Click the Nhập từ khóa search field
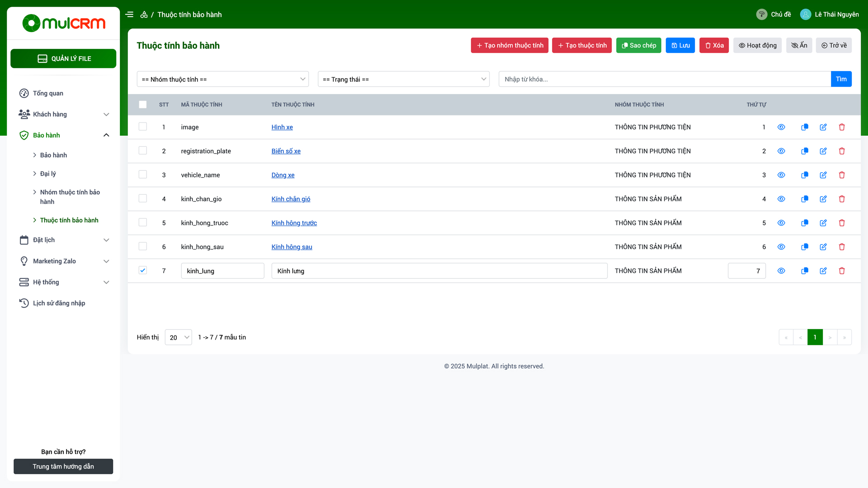868x488 pixels. click(665, 80)
